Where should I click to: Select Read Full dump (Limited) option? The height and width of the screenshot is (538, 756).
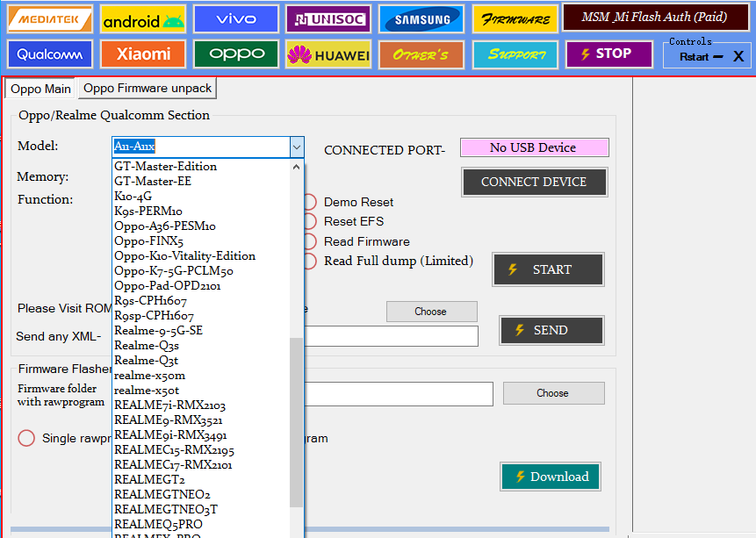pyautogui.click(x=310, y=261)
